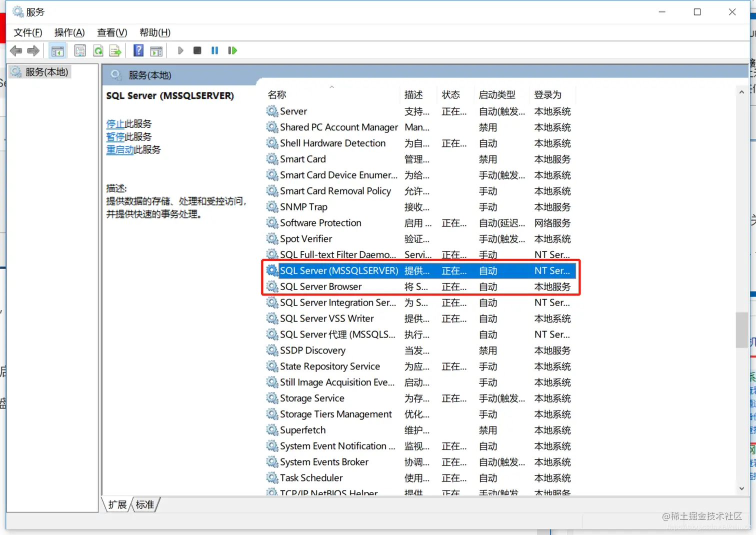Open the Properties toolbar icon
Screen dimensions: 756x535
pyautogui.click(x=80, y=50)
